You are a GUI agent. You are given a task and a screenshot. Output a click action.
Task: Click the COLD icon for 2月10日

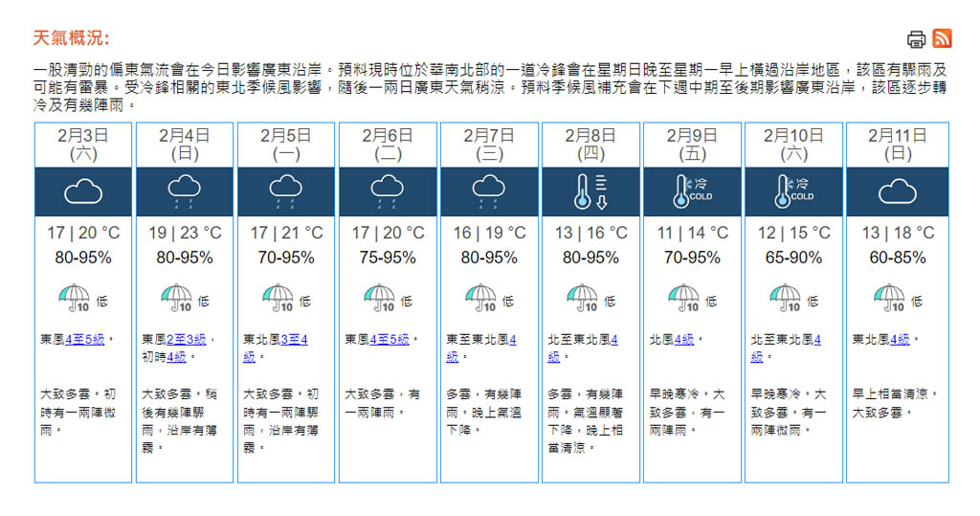point(793,192)
